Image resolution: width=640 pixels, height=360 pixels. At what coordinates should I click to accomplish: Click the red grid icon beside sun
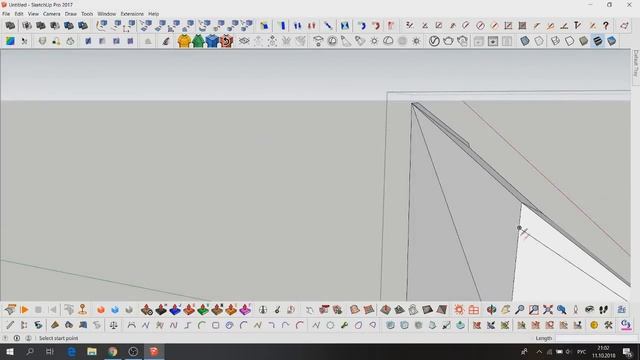pos(473,310)
